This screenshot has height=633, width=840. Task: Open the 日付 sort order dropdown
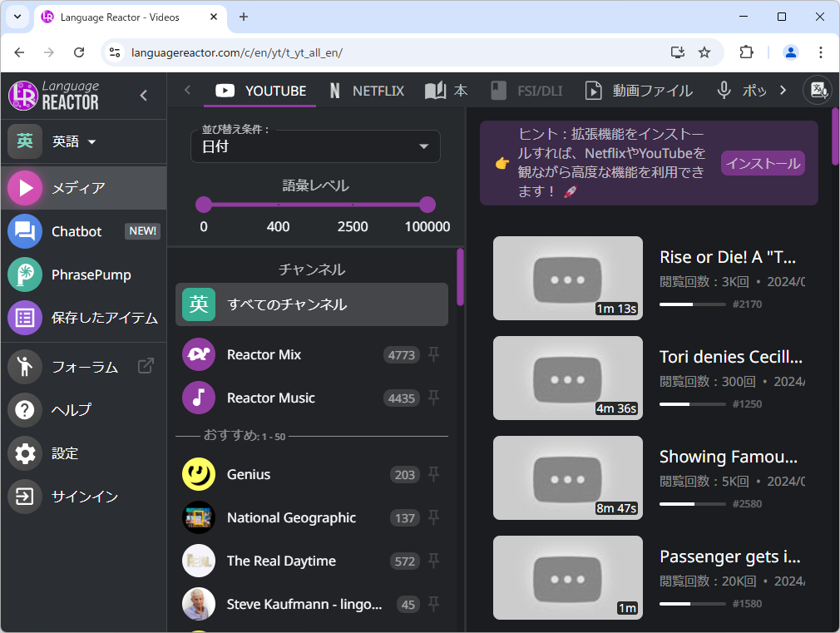pos(315,146)
